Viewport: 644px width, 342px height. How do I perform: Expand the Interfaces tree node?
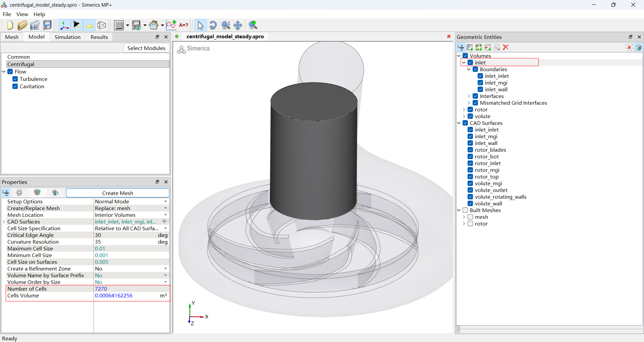tap(469, 96)
